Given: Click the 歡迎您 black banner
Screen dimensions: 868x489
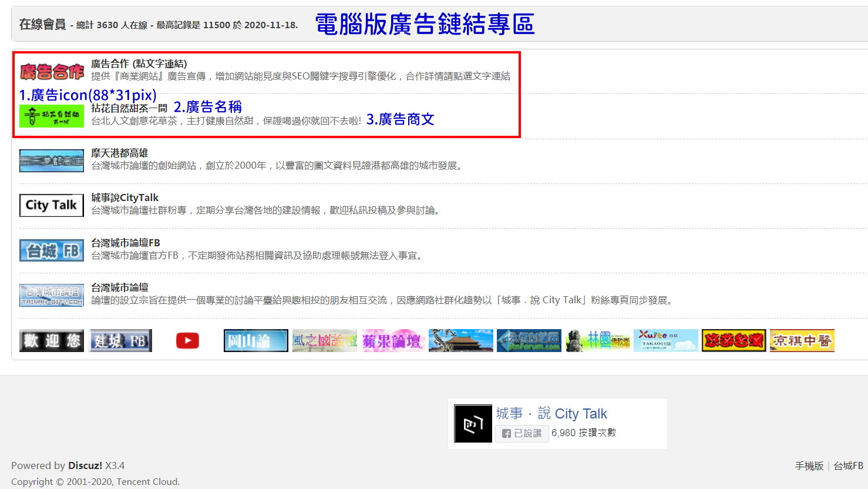Looking at the screenshot, I should (x=52, y=341).
